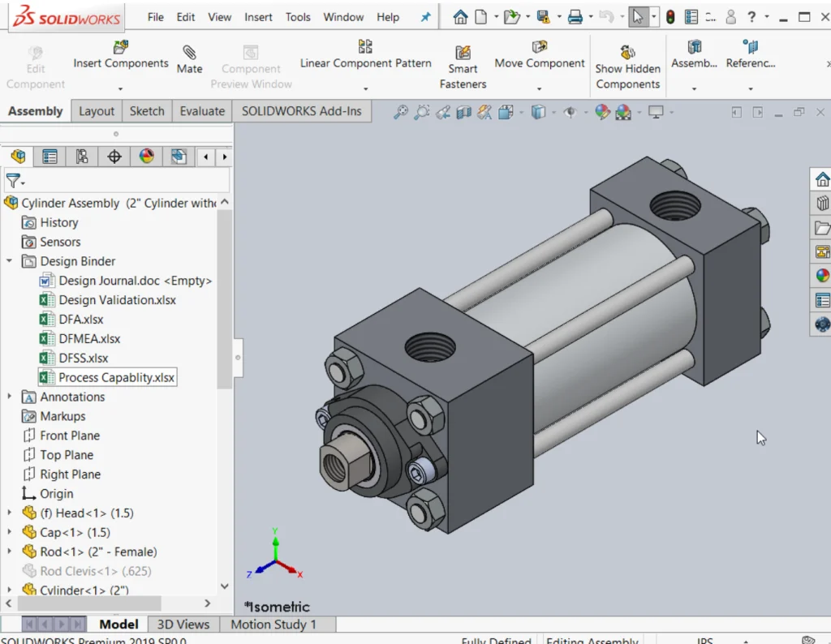The height and width of the screenshot is (644, 831).
Task: Click the Edit Appearance icon
Action: coord(602,111)
